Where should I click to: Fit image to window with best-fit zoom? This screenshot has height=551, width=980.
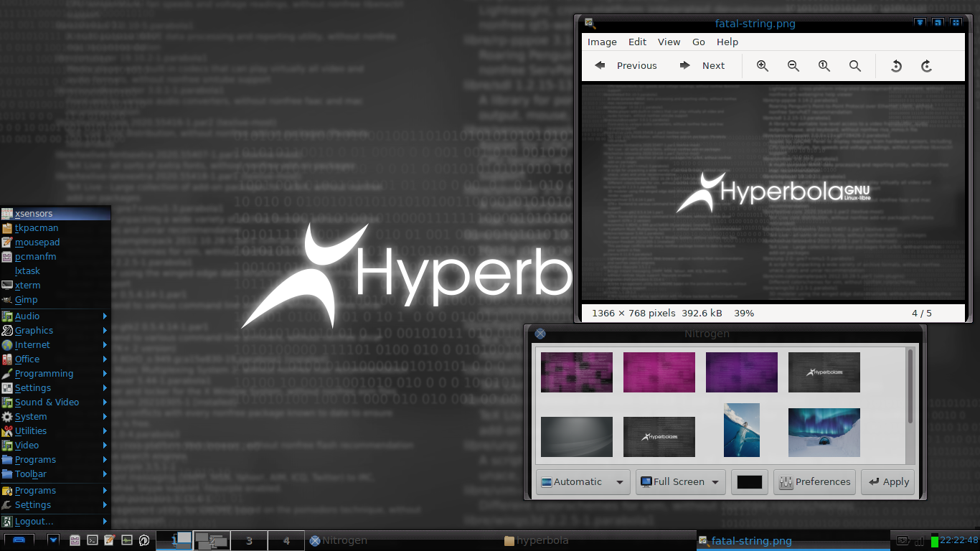[x=855, y=66]
